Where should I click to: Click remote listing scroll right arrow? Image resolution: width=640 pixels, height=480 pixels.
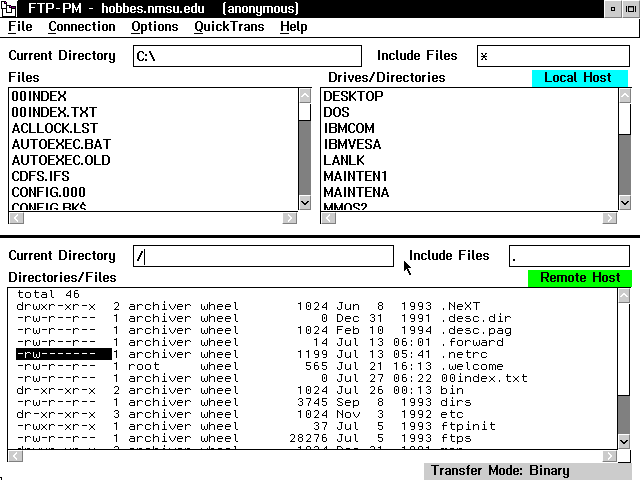[x=609, y=456]
